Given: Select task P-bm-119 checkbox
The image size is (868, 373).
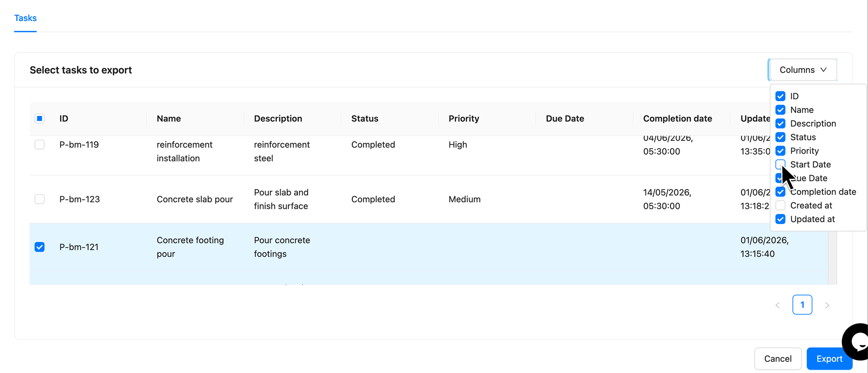Looking at the screenshot, I should [39, 145].
